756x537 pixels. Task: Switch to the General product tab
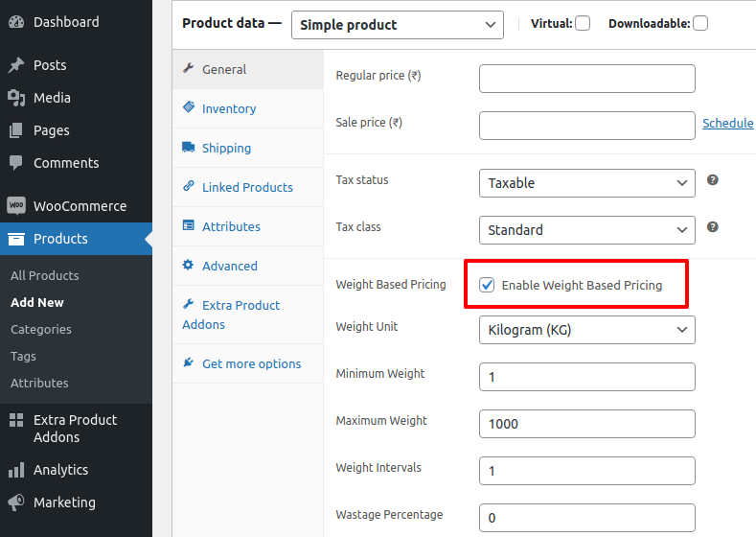coord(248,69)
